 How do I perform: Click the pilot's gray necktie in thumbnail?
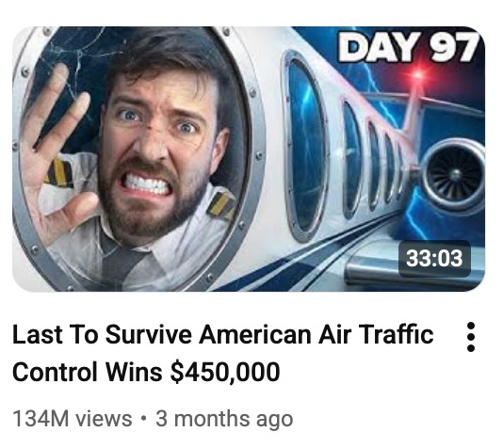coord(116,260)
